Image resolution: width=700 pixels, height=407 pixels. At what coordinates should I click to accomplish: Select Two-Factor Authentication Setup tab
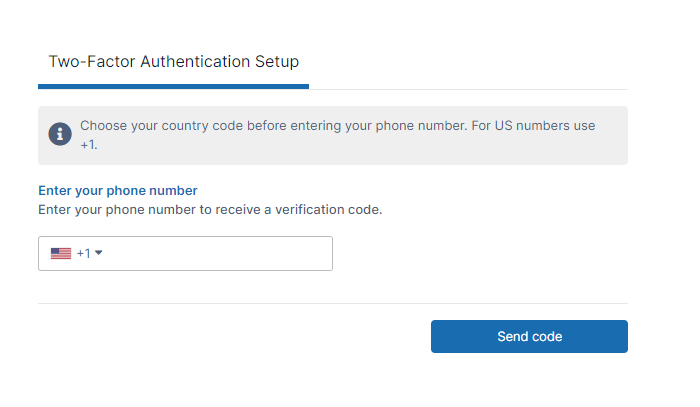click(x=173, y=61)
